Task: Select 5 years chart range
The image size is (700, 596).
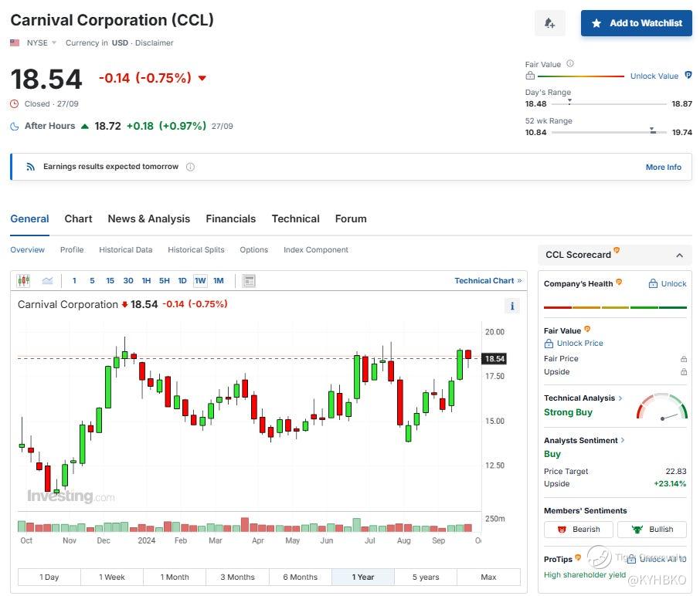Action: 426,577
